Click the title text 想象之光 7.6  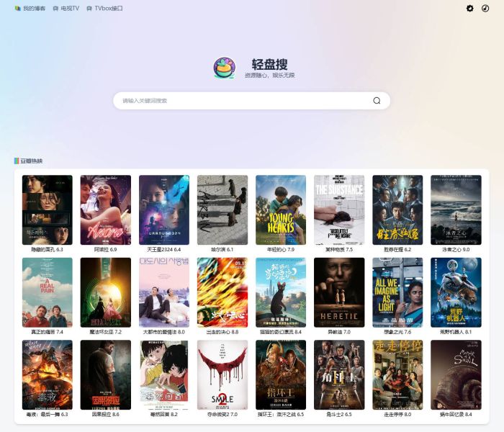397,332
